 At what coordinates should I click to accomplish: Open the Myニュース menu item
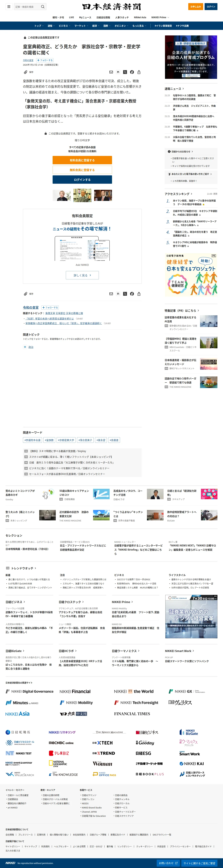click(x=85, y=18)
